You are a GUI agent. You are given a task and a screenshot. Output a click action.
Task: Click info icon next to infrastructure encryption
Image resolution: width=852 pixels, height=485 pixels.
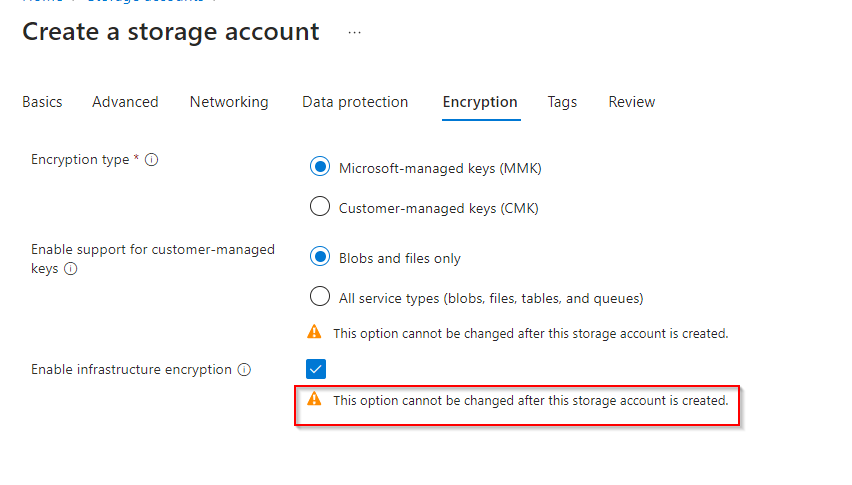click(243, 370)
